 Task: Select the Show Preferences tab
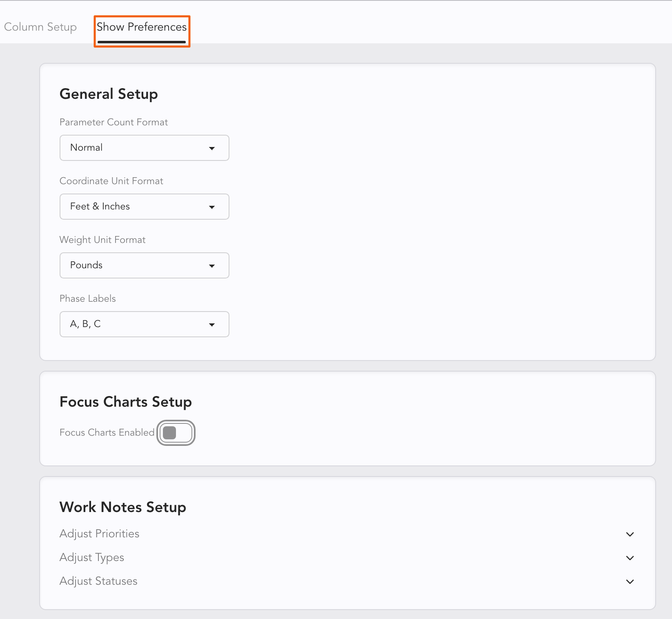pyautogui.click(x=142, y=27)
